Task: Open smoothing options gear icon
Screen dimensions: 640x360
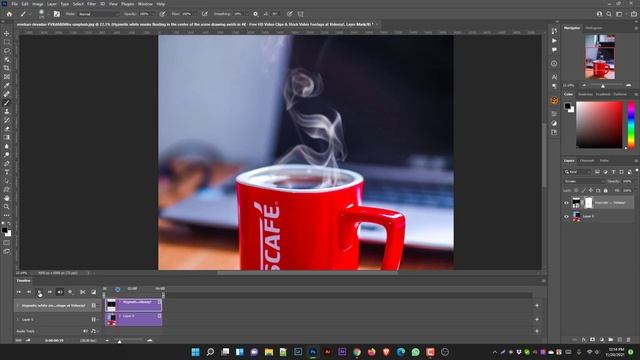Action: click(x=256, y=14)
